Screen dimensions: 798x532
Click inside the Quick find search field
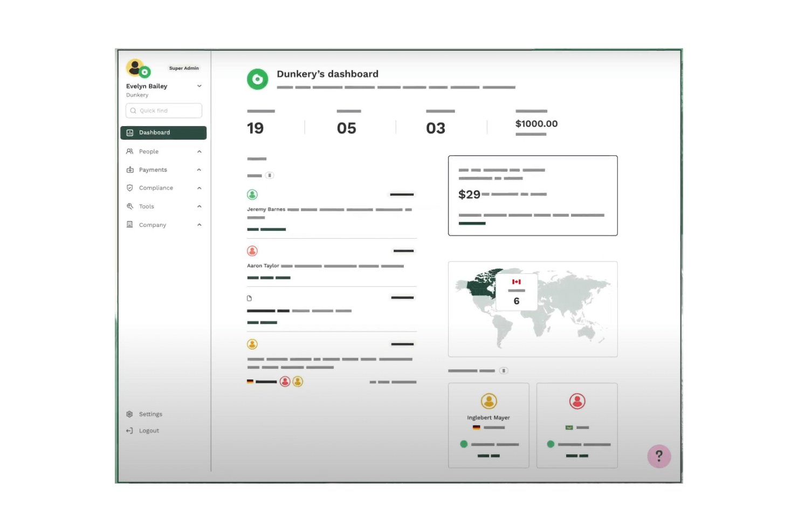163,110
